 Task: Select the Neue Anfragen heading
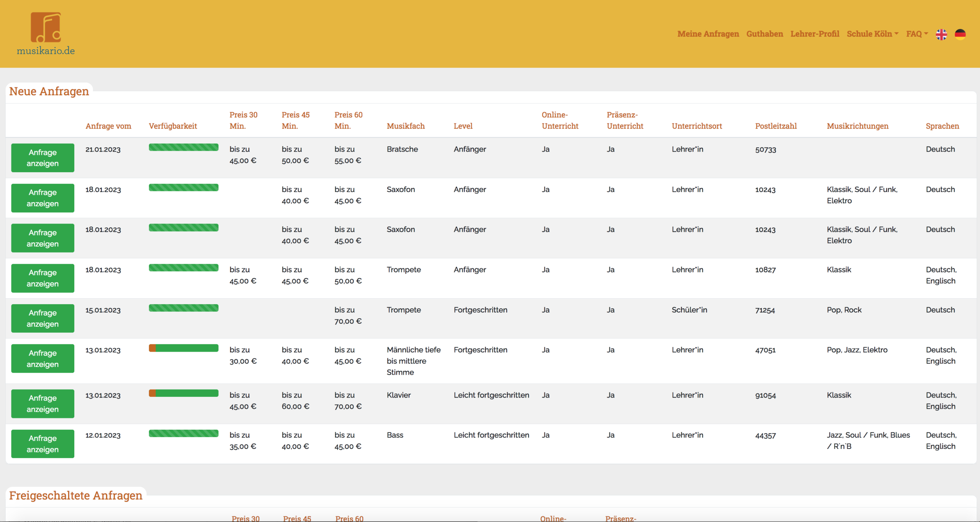[49, 91]
